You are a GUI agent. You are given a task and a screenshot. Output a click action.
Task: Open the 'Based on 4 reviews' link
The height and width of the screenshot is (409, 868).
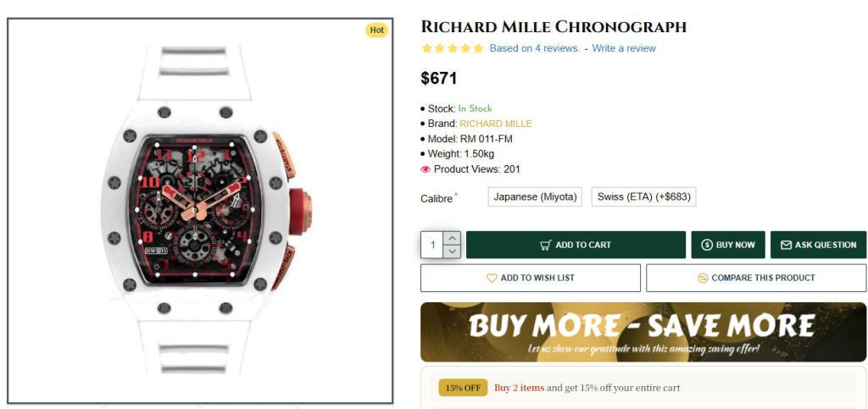[534, 48]
